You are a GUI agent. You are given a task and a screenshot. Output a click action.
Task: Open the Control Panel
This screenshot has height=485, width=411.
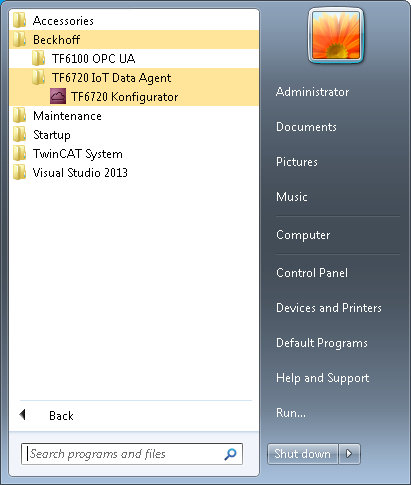pyautogui.click(x=312, y=273)
